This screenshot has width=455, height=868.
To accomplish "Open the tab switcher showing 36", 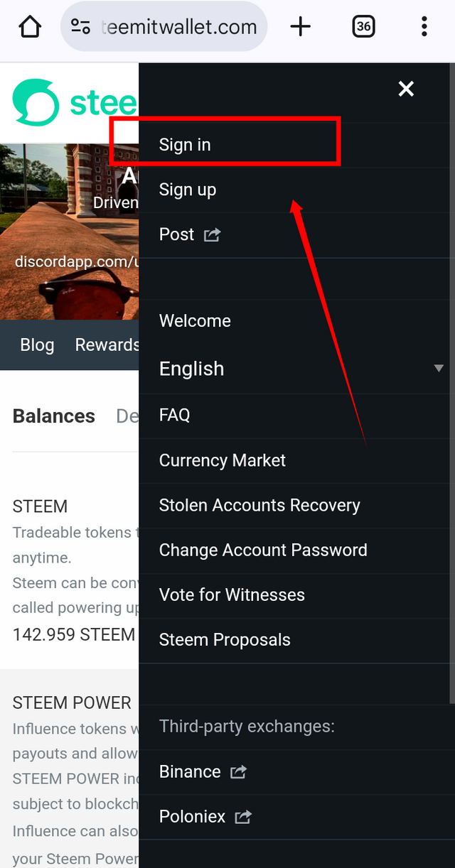I will [363, 28].
